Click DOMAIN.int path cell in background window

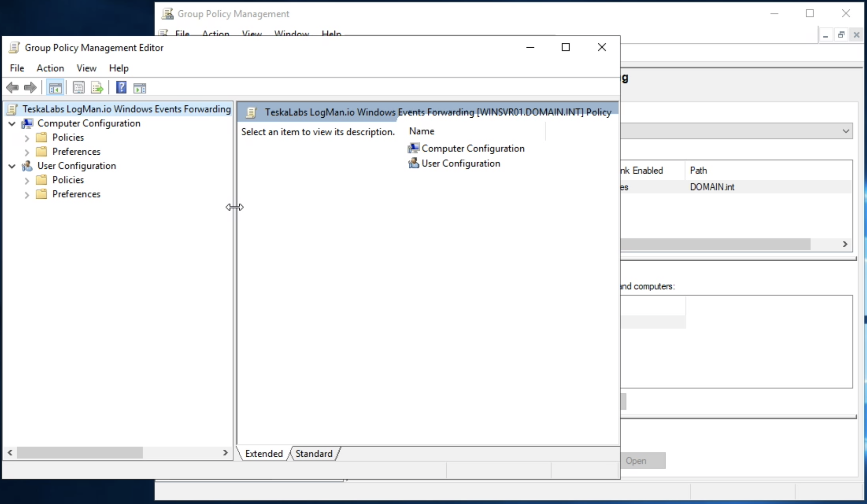[712, 187]
